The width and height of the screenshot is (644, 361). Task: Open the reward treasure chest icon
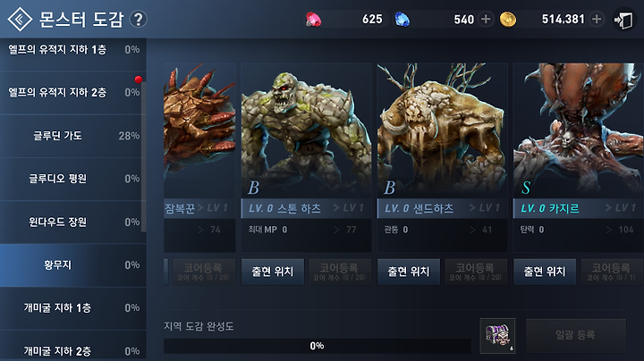[x=497, y=336]
